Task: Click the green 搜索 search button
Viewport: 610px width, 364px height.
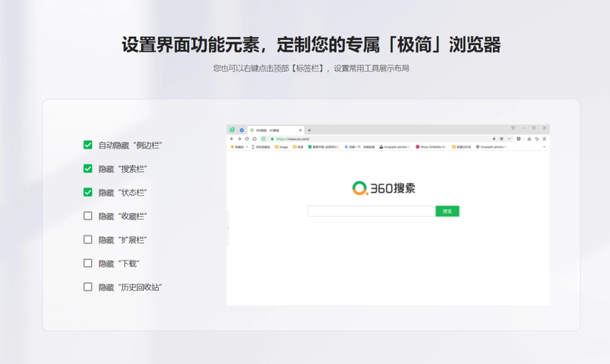Action: tap(447, 210)
